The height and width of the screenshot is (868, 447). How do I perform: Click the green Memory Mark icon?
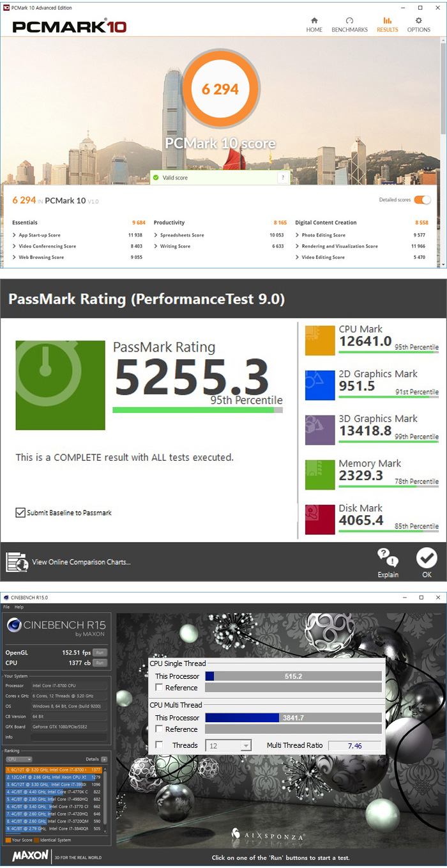[320, 475]
